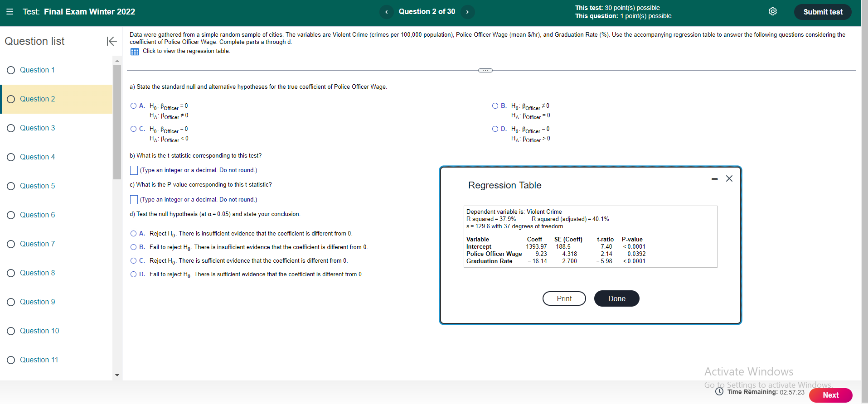
Task: Select part a option C
Action: pos(133,129)
